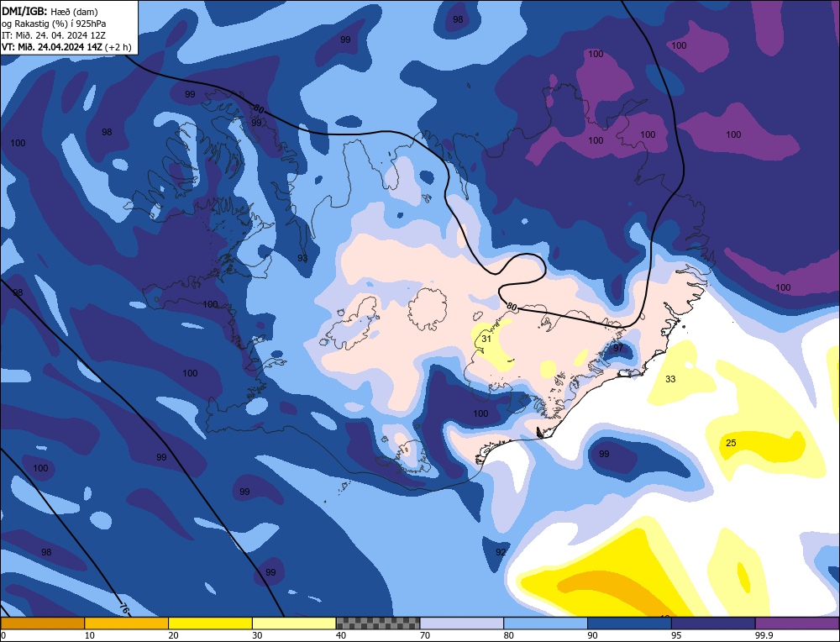Image resolution: width=840 pixels, height=642 pixels.
Task: Choose the dark blue 90–95 legend swatch
Action: point(629,624)
